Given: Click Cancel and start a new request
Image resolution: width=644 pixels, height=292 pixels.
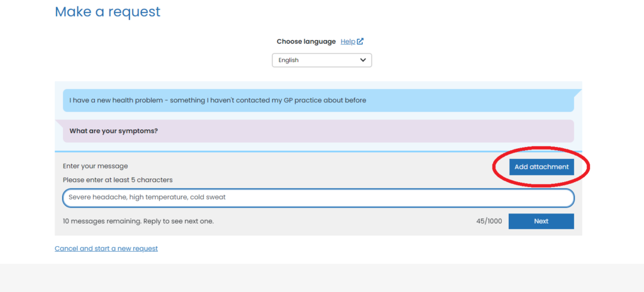Looking at the screenshot, I should pyautogui.click(x=106, y=248).
